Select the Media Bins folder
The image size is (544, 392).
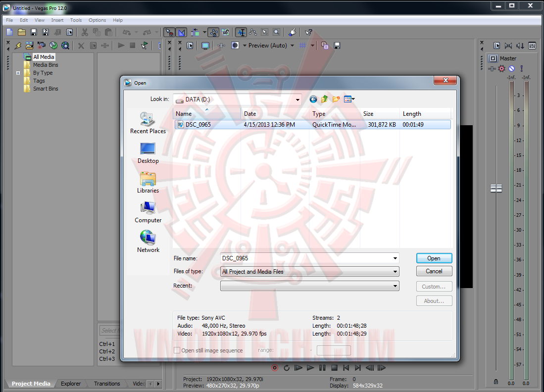pos(46,65)
